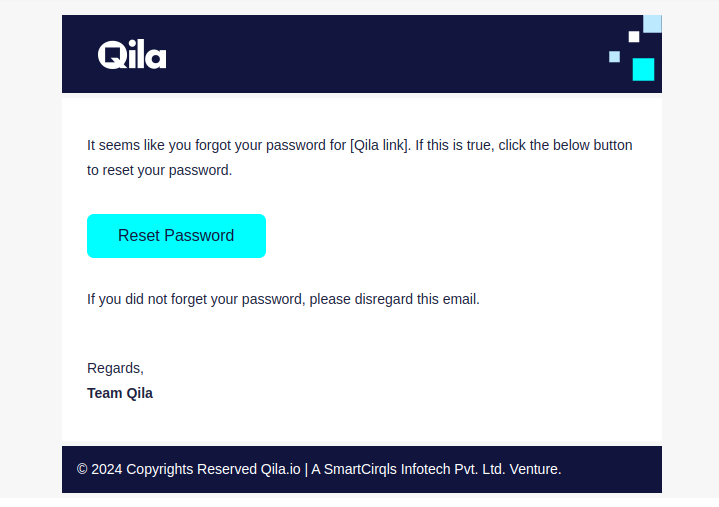Click the Team Qila signature

coord(120,393)
